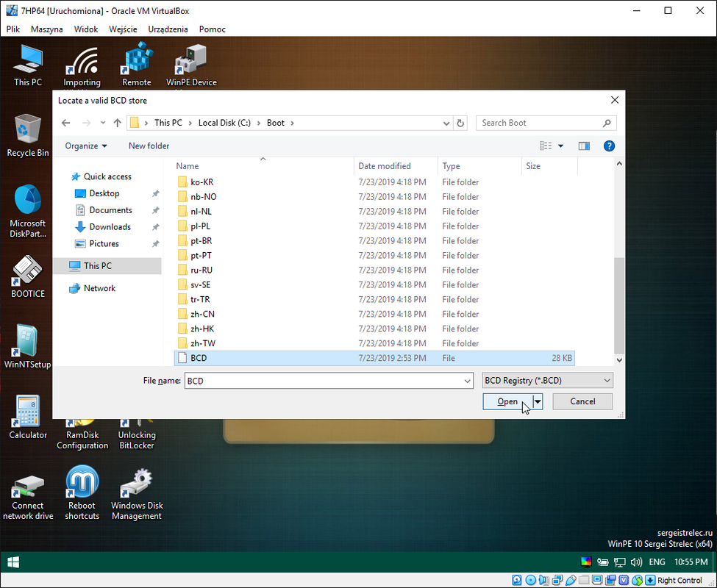Open the Plik menu
The width and height of the screenshot is (717, 588).
pyautogui.click(x=13, y=29)
